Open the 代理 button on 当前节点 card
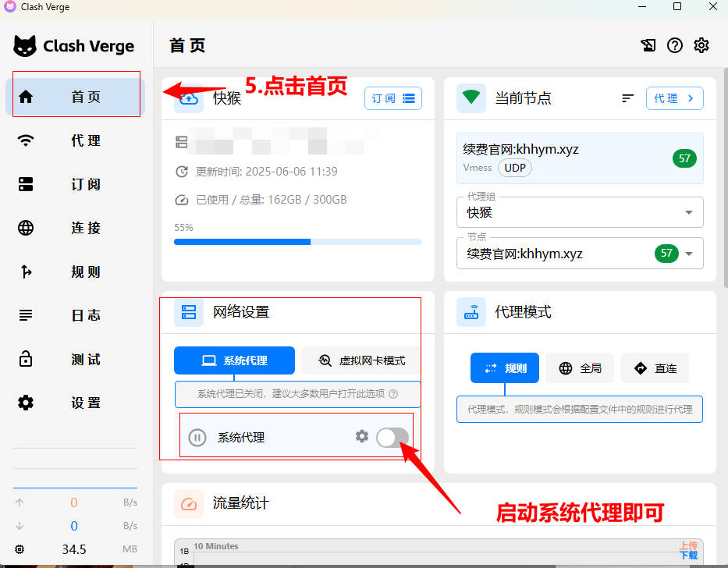 pyautogui.click(x=675, y=98)
